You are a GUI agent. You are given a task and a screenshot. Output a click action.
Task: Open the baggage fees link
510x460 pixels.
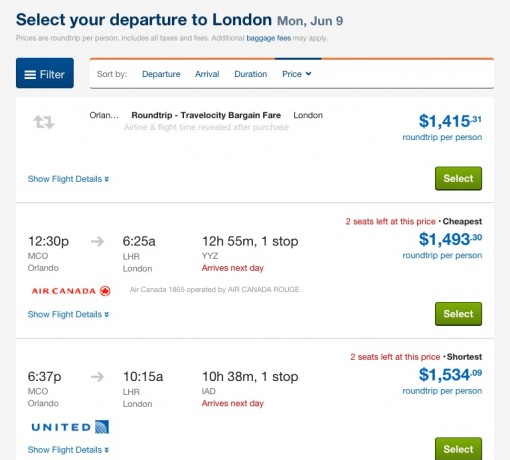click(x=269, y=38)
